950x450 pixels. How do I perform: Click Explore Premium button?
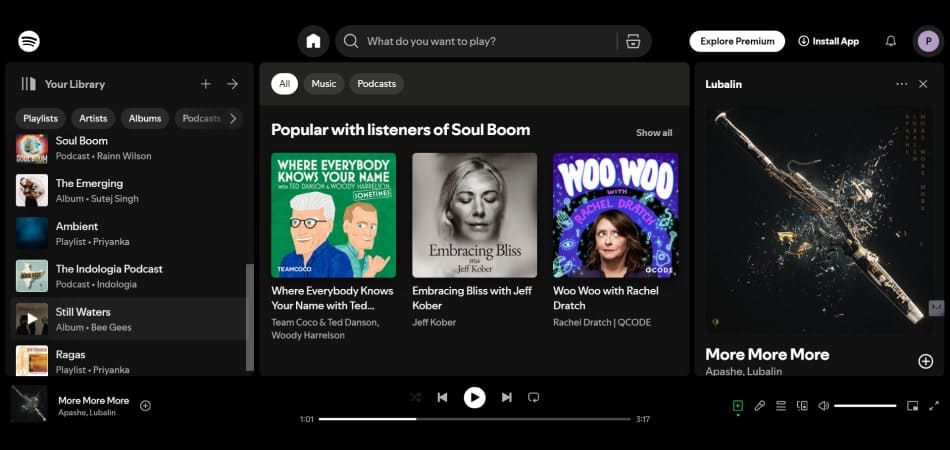737,41
